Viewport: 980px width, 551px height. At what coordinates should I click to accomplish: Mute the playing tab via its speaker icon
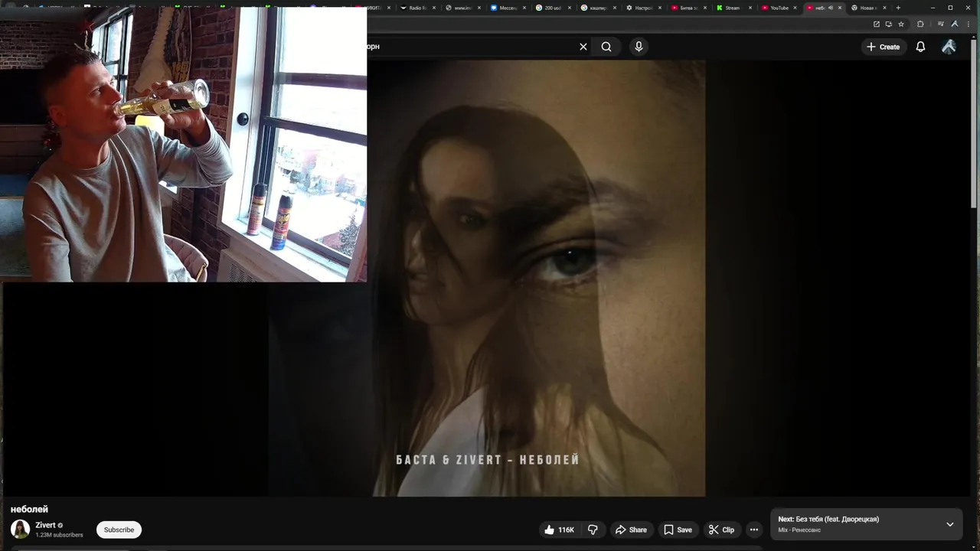[x=831, y=8]
